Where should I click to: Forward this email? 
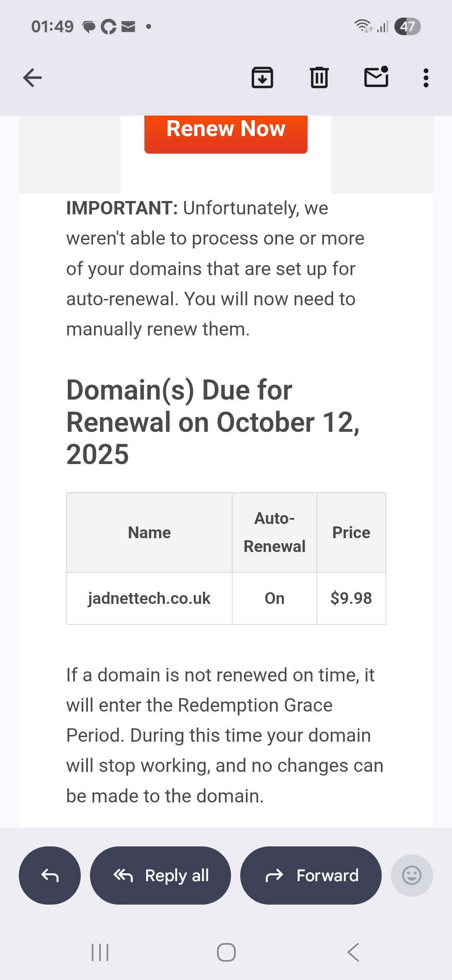(x=311, y=875)
